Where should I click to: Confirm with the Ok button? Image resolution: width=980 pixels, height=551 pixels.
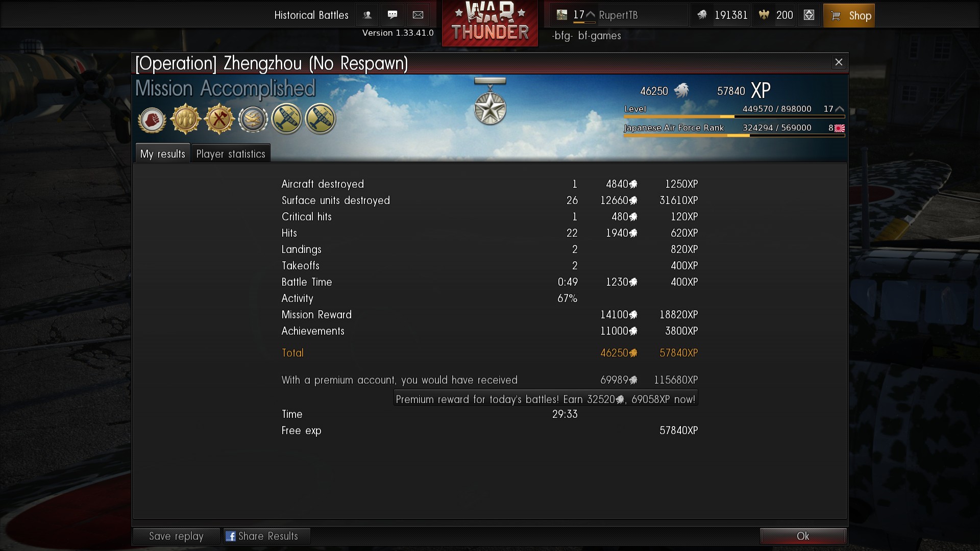click(x=803, y=536)
